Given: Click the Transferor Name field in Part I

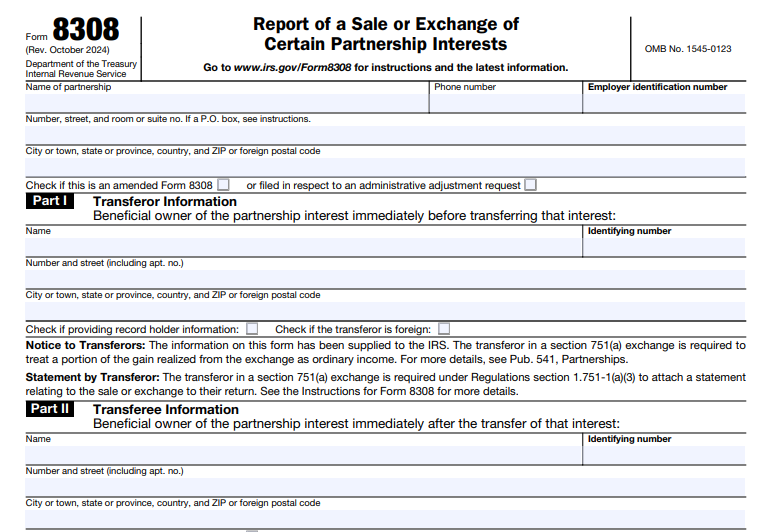Looking at the screenshot, I should pos(303,247).
